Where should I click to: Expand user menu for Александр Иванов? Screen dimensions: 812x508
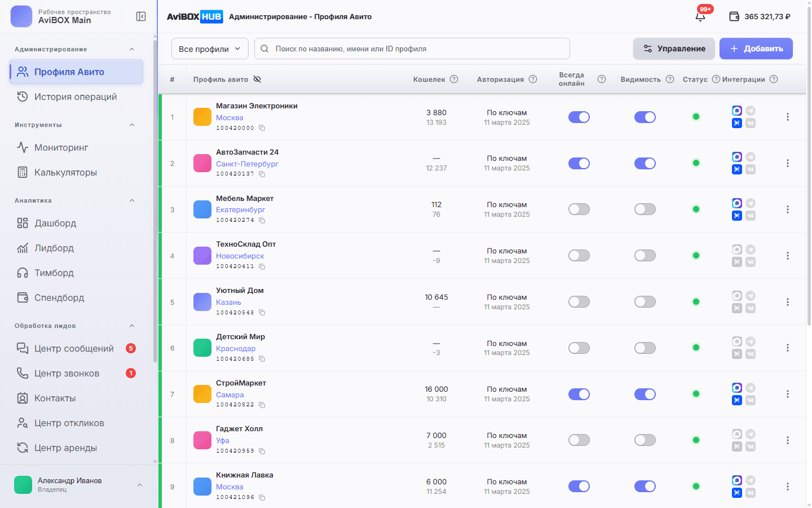(140, 485)
